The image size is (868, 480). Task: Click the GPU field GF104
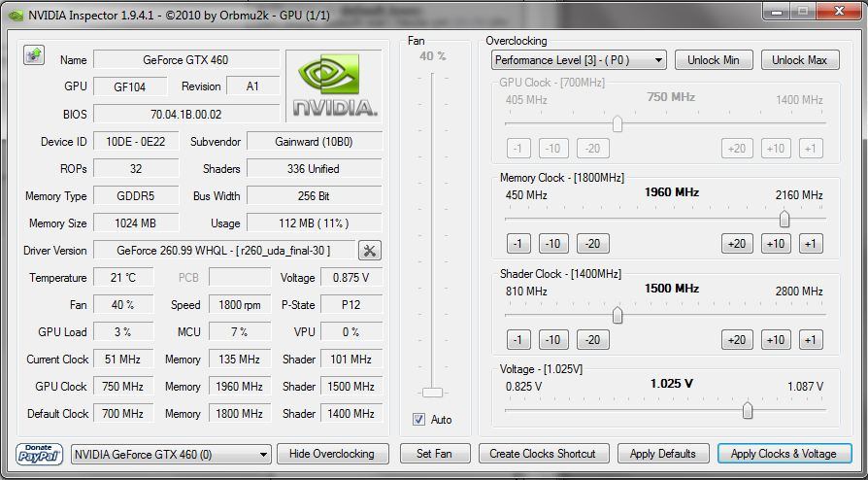[x=129, y=87]
